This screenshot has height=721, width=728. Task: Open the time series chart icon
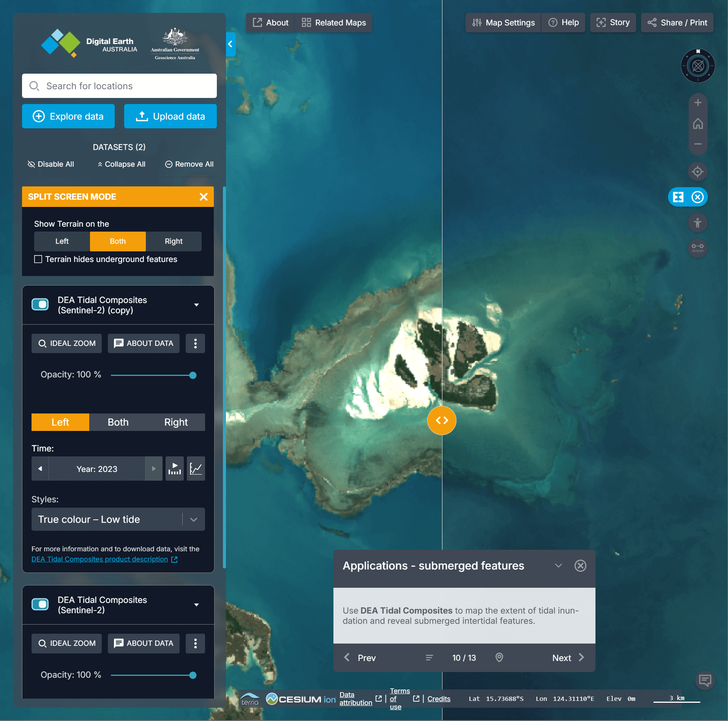coord(196,469)
